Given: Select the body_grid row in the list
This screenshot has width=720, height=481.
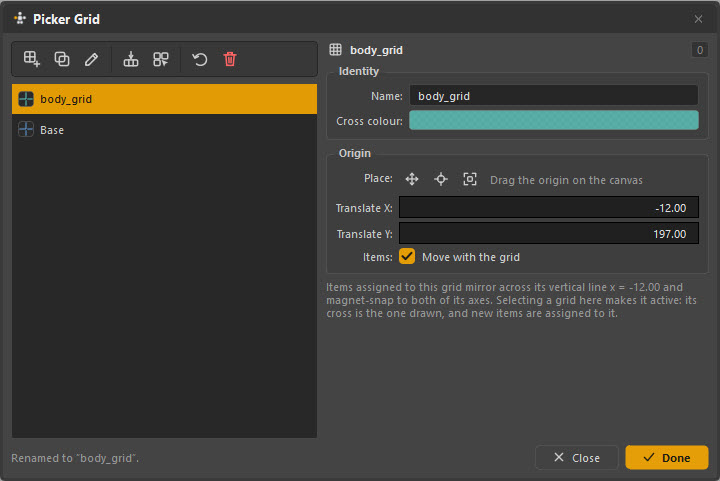Looking at the screenshot, I should tap(164, 99).
